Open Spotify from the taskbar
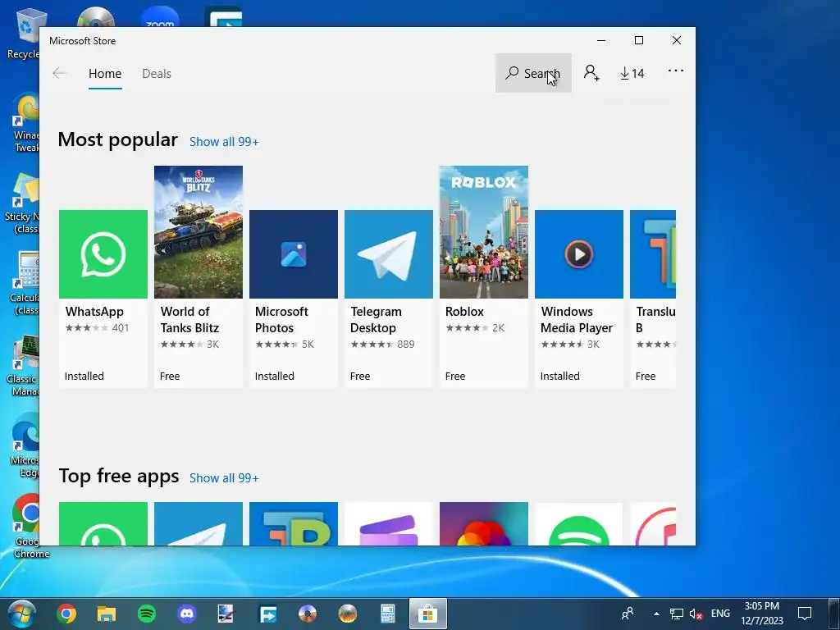 (x=147, y=614)
